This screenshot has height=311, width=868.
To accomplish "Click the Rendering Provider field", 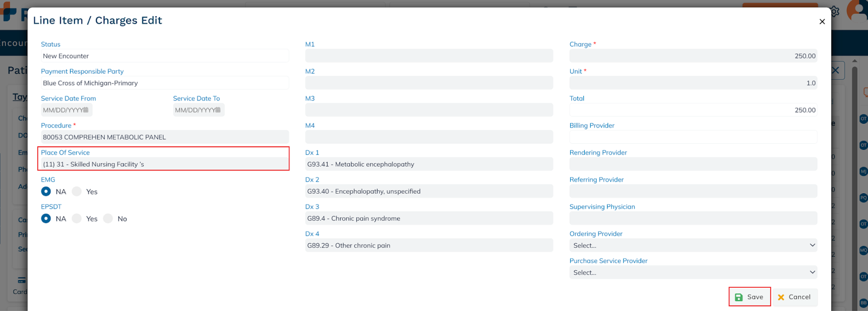I will 693,164.
